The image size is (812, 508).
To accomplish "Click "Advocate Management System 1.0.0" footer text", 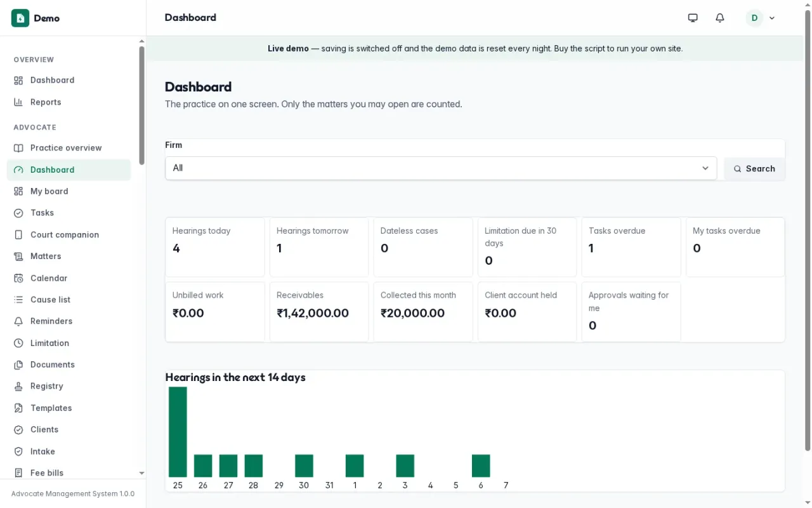I will point(73,494).
